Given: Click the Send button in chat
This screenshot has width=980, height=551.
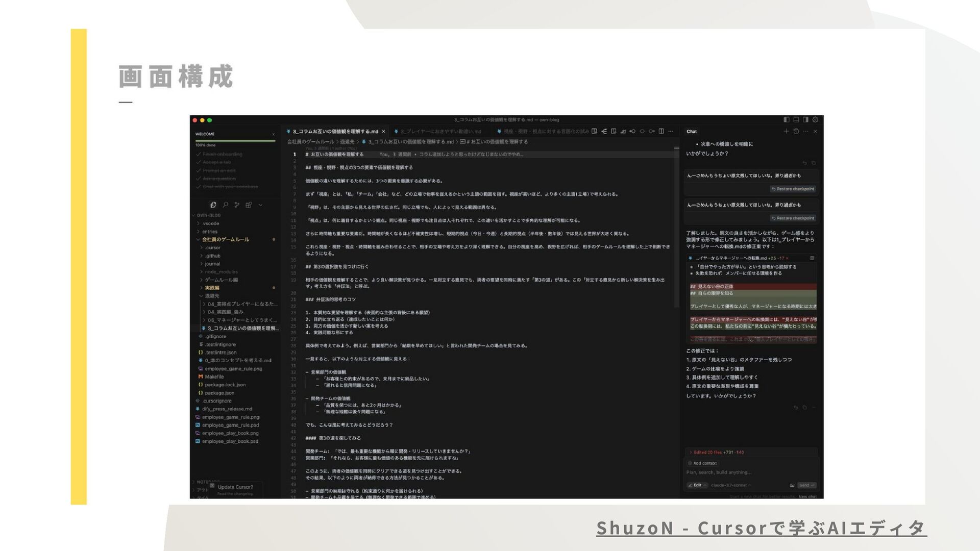Looking at the screenshot, I should point(806,485).
